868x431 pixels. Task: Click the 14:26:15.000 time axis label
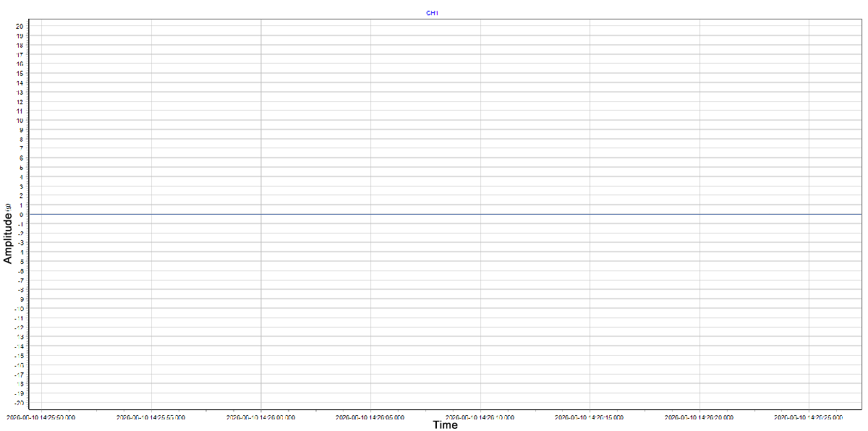(x=590, y=417)
